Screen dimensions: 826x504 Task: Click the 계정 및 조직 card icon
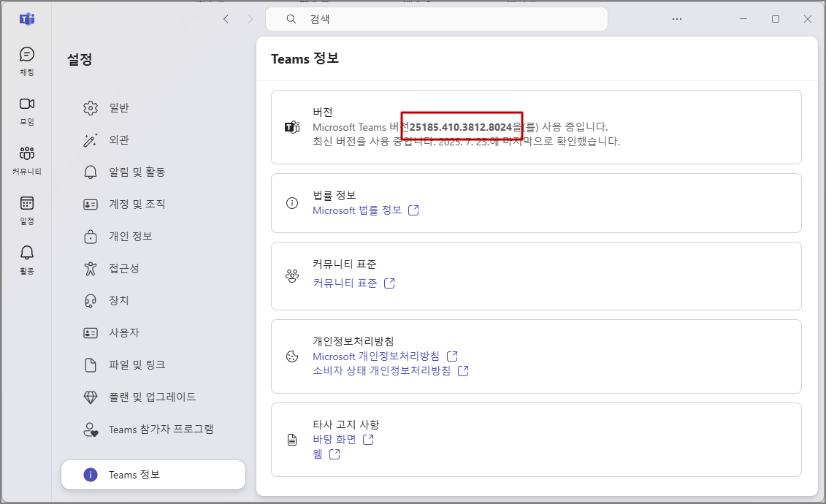[x=91, y=205]
